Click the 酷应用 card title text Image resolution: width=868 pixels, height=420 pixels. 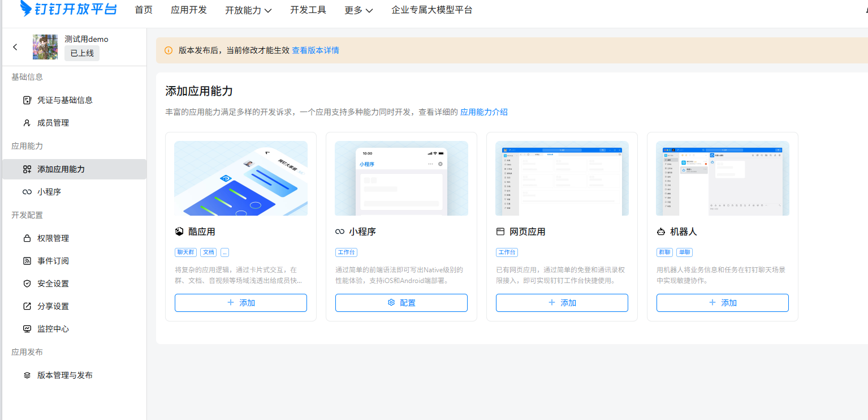pos(202,232)
